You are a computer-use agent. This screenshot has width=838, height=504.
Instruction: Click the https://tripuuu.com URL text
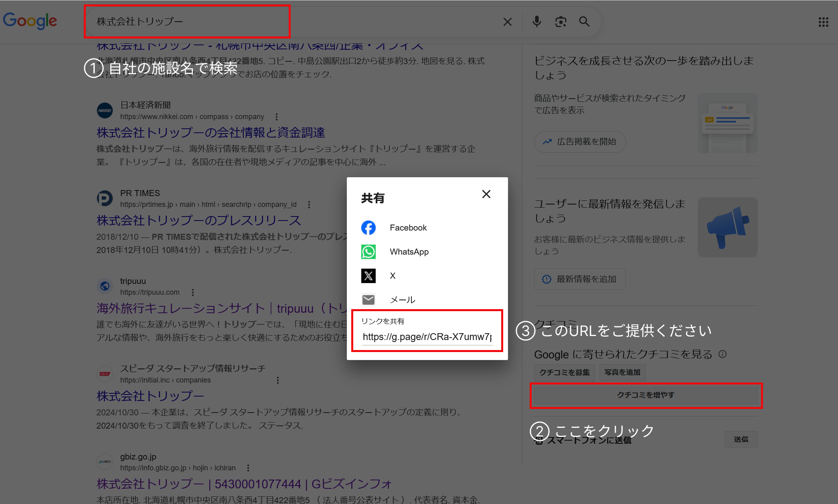tap(150, 292)
